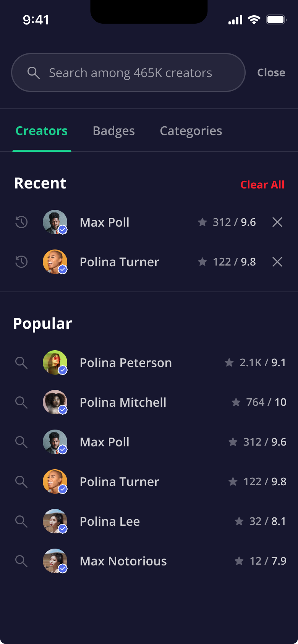This screenshot has height=644, width=298.
Task: Click search icon next to Polina Lee
Action: [21, 522]
